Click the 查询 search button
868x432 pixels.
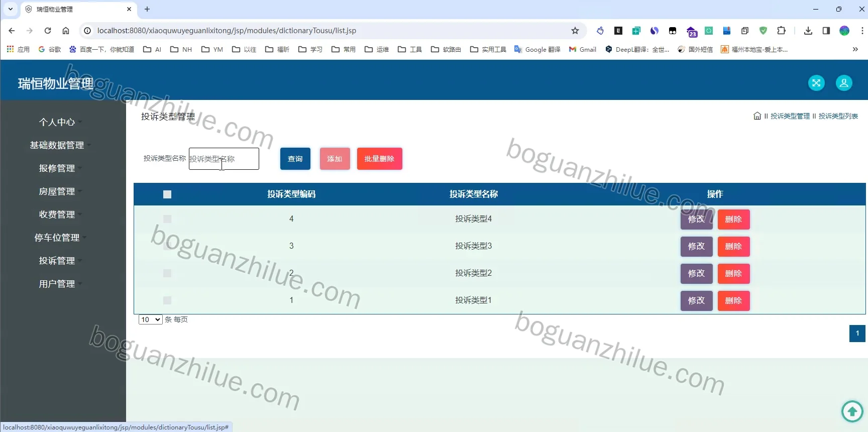pos(295,159)
